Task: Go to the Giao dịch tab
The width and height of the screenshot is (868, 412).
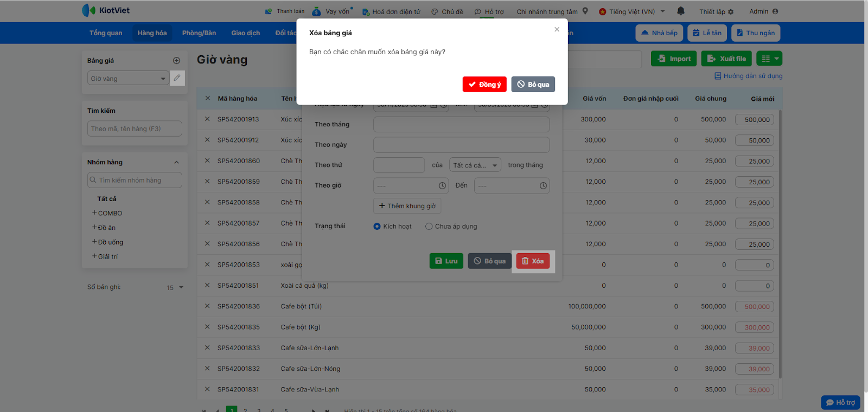Action: tap(246, 33)
